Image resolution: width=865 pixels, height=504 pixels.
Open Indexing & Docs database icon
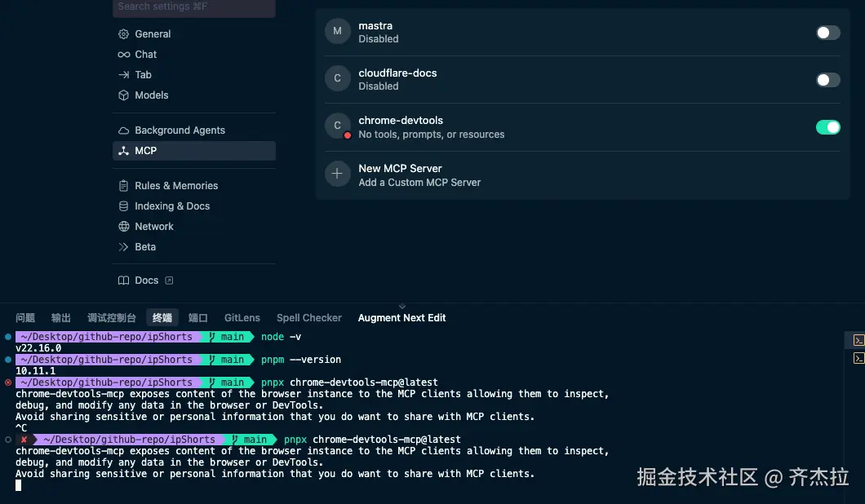point(123,206)
